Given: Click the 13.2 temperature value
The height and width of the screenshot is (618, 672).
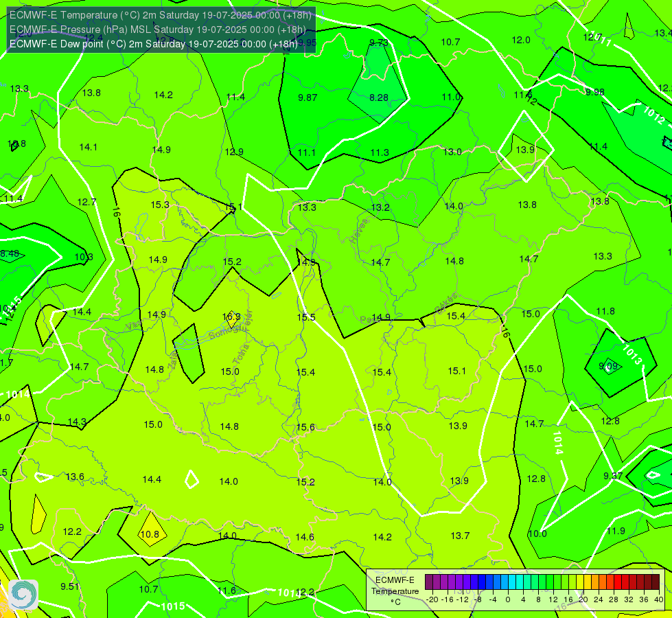Looking at the screenshot, I should pos(380,207).
